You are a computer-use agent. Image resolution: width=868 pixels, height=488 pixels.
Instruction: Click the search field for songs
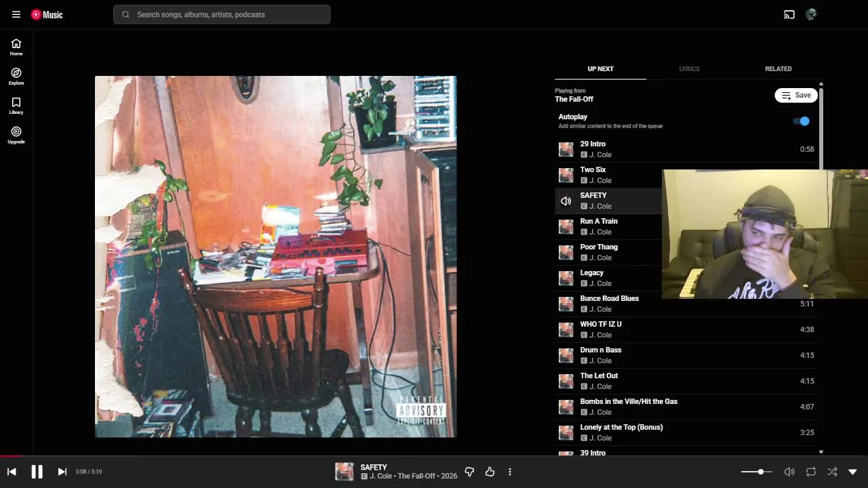point(222,14)
